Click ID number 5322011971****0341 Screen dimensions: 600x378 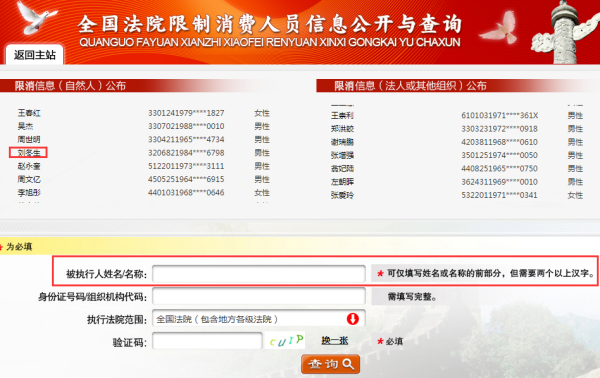[x=499, y=195]
